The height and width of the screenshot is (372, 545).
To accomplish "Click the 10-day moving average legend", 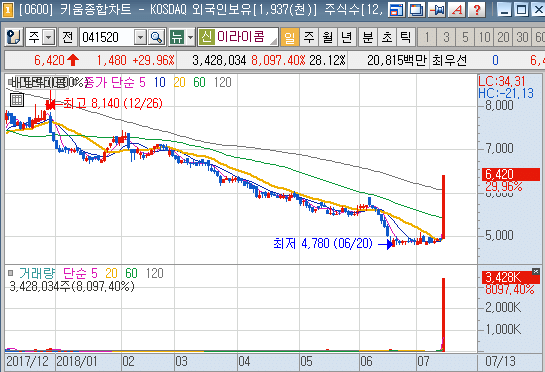I will pos(160,82).
